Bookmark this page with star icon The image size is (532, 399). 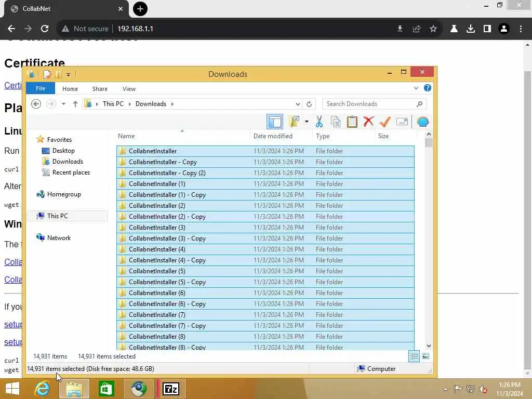tap(433, 29)
